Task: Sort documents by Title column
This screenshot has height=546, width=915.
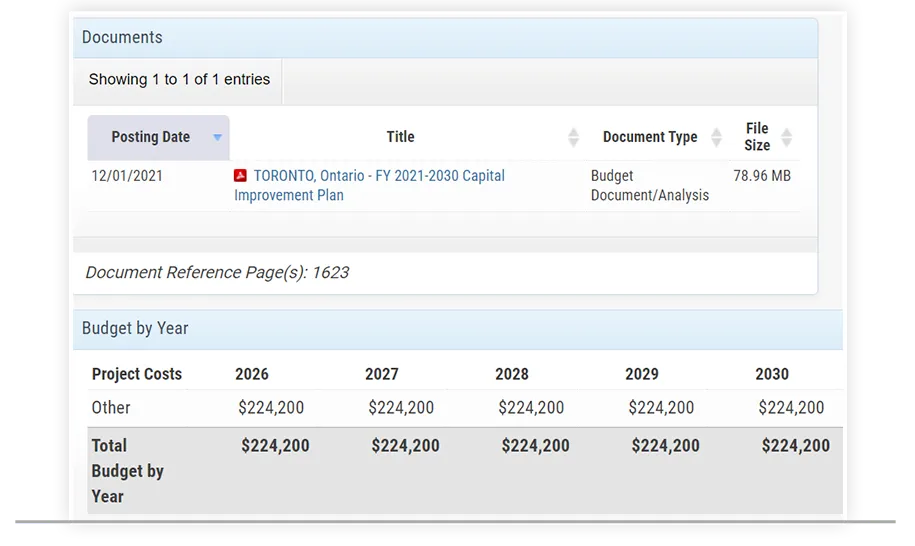Action: click(400, 137)
